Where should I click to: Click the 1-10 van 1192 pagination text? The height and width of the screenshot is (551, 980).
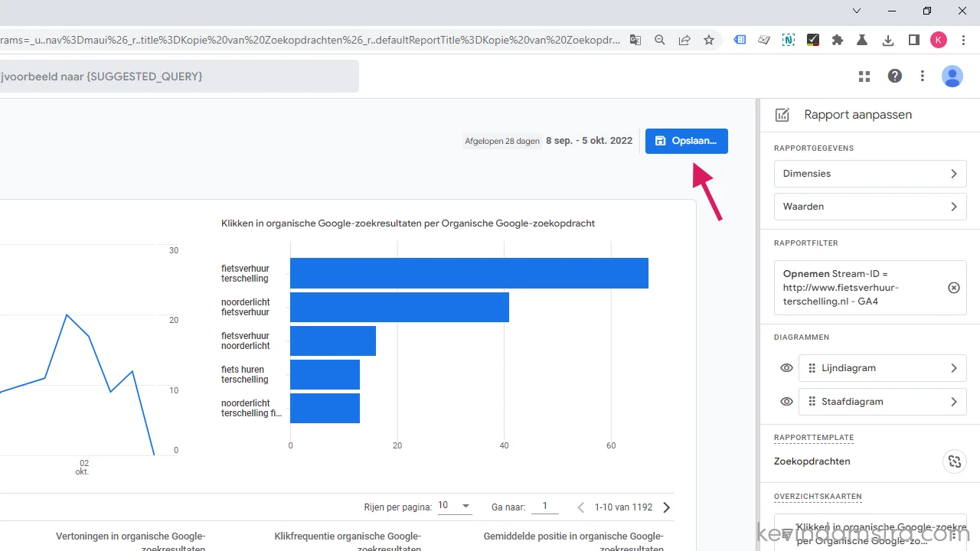623,507
